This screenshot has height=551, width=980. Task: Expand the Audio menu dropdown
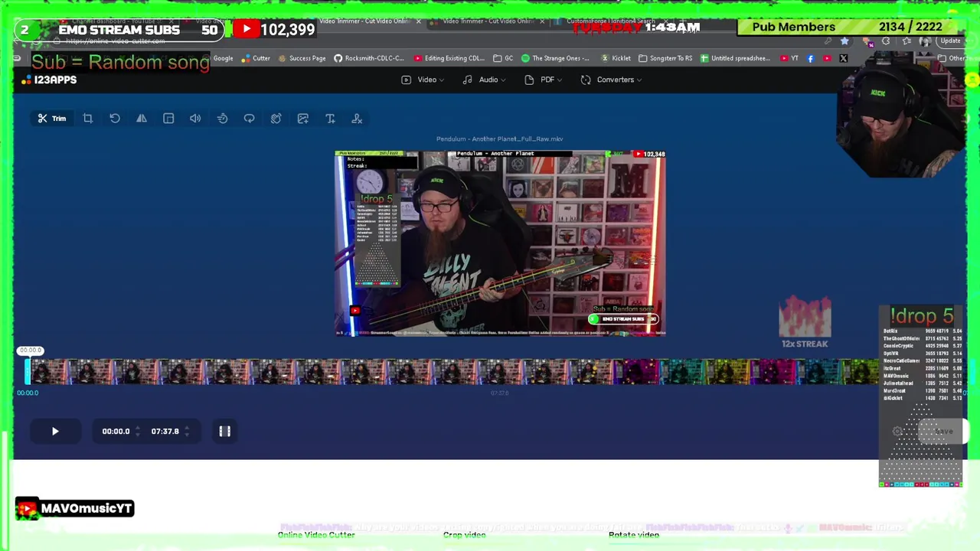click(x=484, y=80)
